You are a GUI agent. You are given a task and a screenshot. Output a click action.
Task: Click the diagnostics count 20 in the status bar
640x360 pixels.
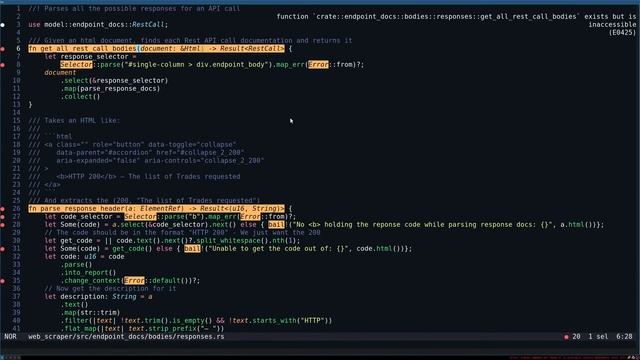pos(576,337)
